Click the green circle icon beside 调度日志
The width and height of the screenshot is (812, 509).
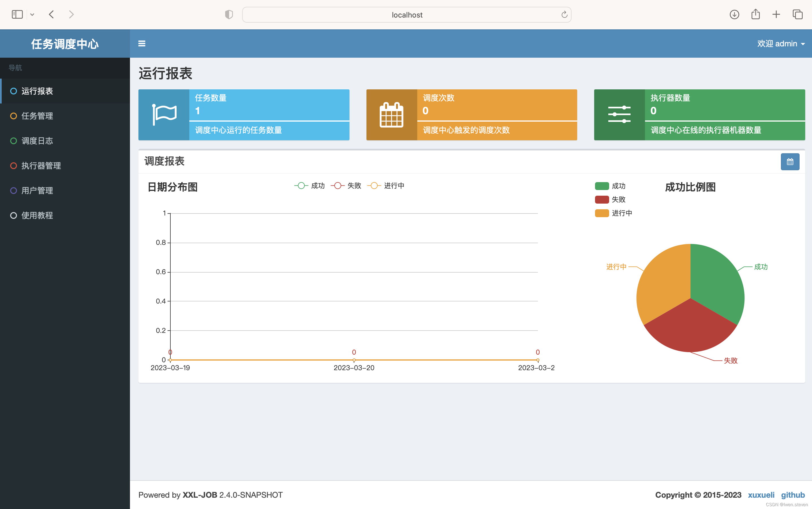[x=14, y=141]
